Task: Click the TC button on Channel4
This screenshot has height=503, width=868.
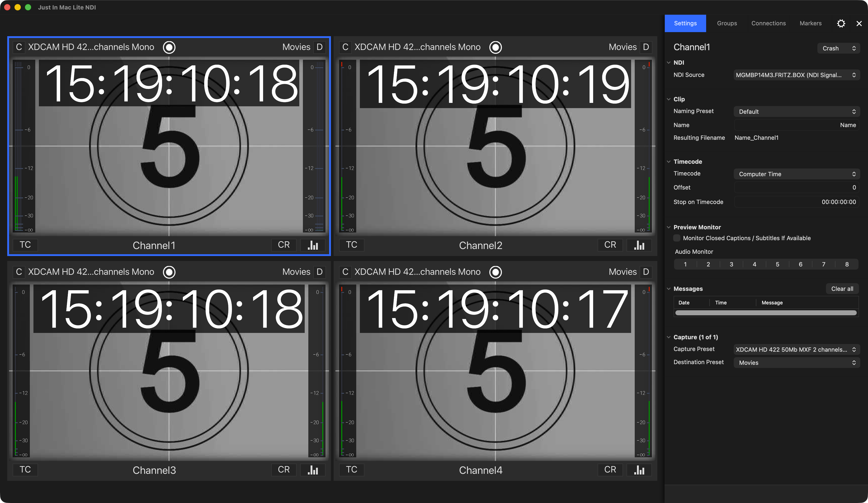Action: 352,470
